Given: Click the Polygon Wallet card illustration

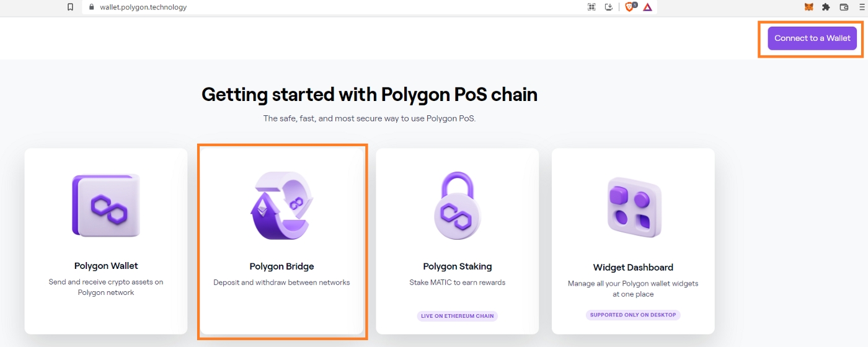Looking at the screenshot, I should click(x=106, y=206).
